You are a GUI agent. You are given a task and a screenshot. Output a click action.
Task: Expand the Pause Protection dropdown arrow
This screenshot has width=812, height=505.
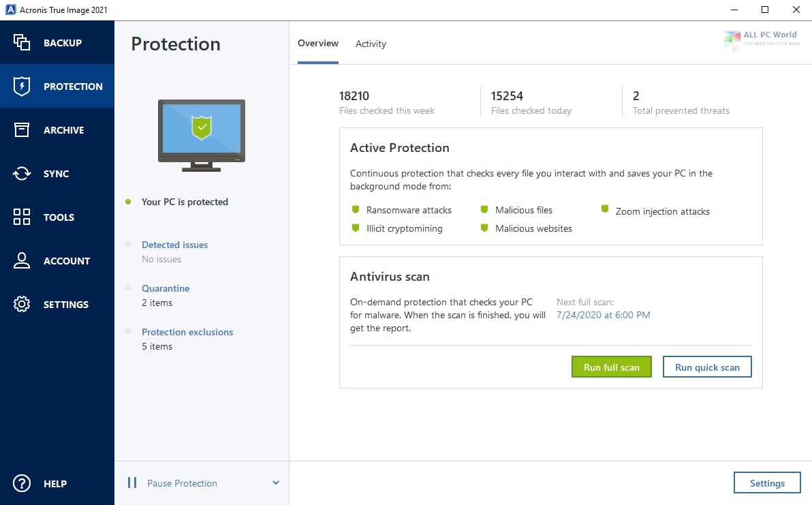275,483
